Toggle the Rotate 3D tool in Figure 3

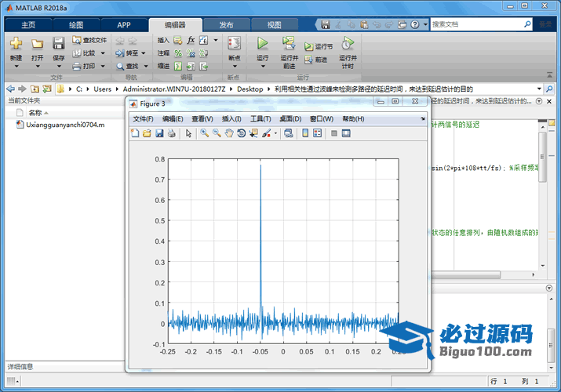(241, 133)
